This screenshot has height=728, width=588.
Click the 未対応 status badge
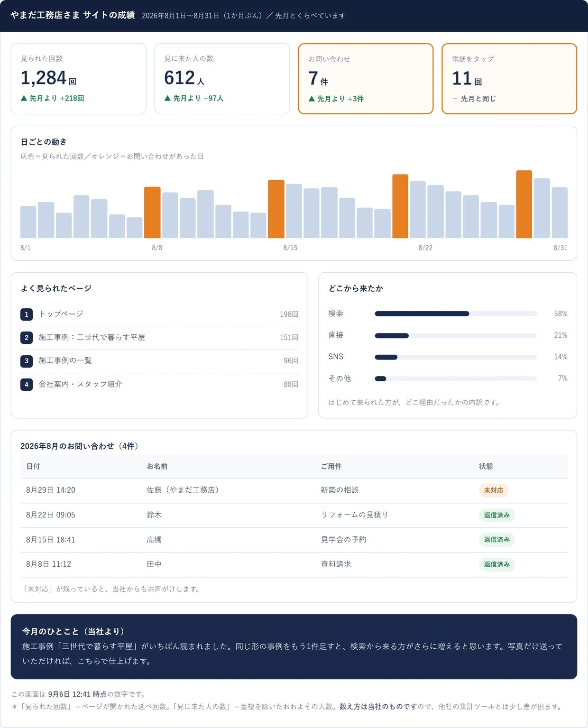494,490
